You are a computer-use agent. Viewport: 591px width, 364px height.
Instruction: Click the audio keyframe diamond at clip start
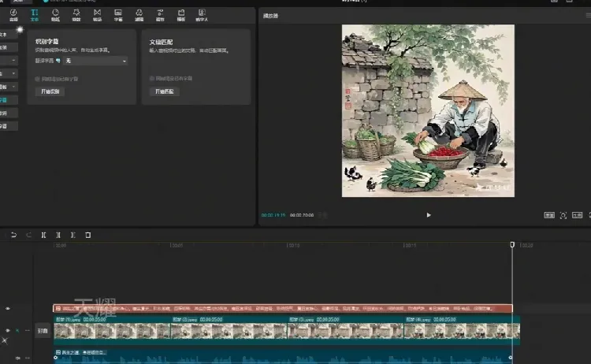point(56,358)
